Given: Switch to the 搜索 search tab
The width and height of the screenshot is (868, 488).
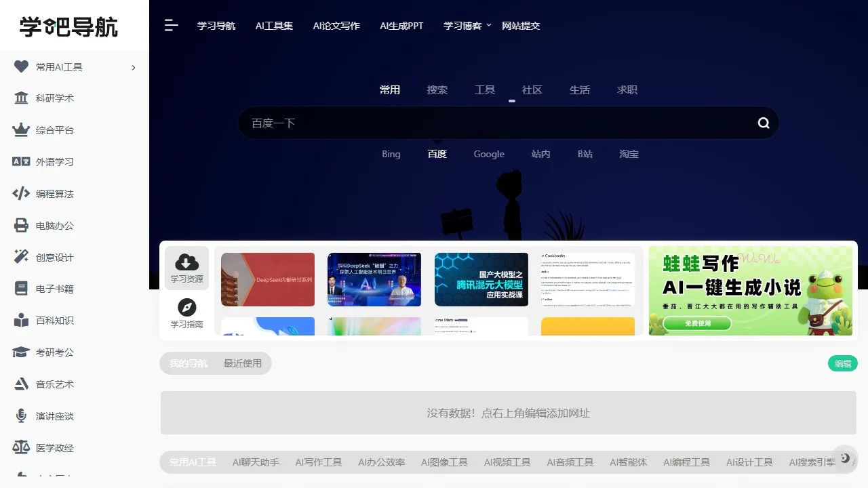Looking at the screenshot, I should point(437,89).
